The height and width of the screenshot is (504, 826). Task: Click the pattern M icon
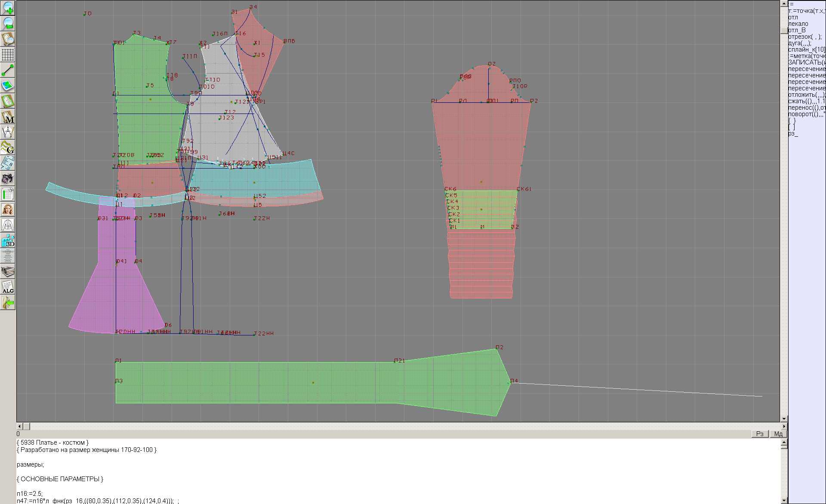(8, 117)
